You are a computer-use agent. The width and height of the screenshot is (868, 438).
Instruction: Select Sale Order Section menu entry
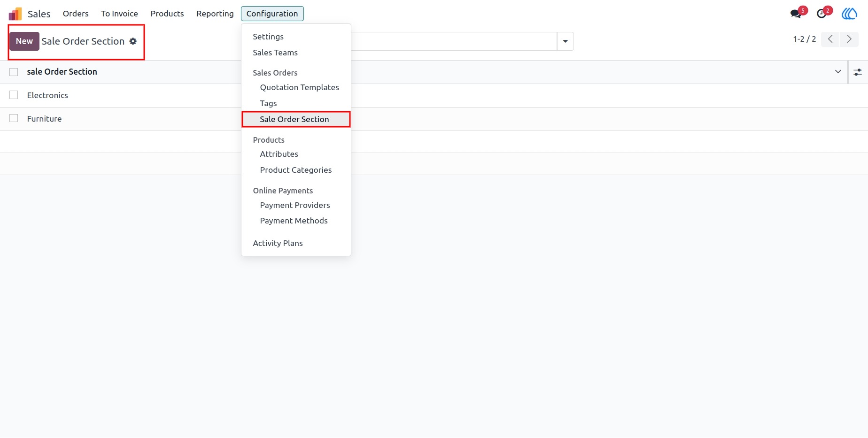[296, 119]
